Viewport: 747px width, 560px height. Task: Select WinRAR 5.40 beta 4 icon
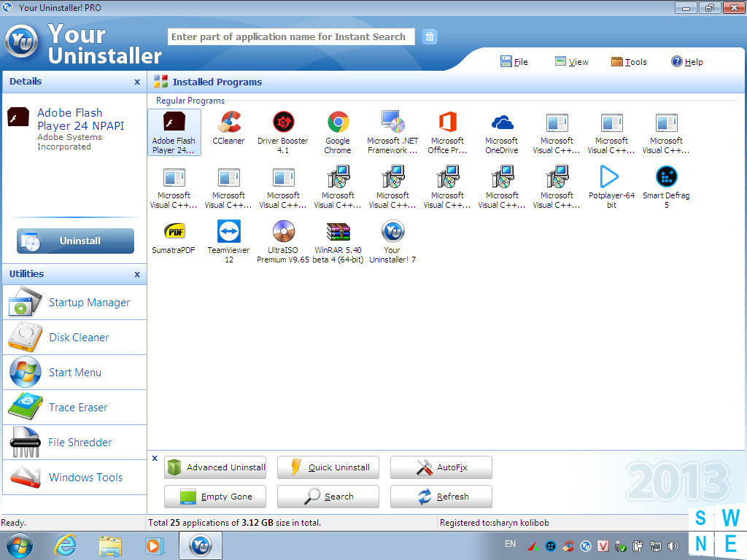(338, 241)
